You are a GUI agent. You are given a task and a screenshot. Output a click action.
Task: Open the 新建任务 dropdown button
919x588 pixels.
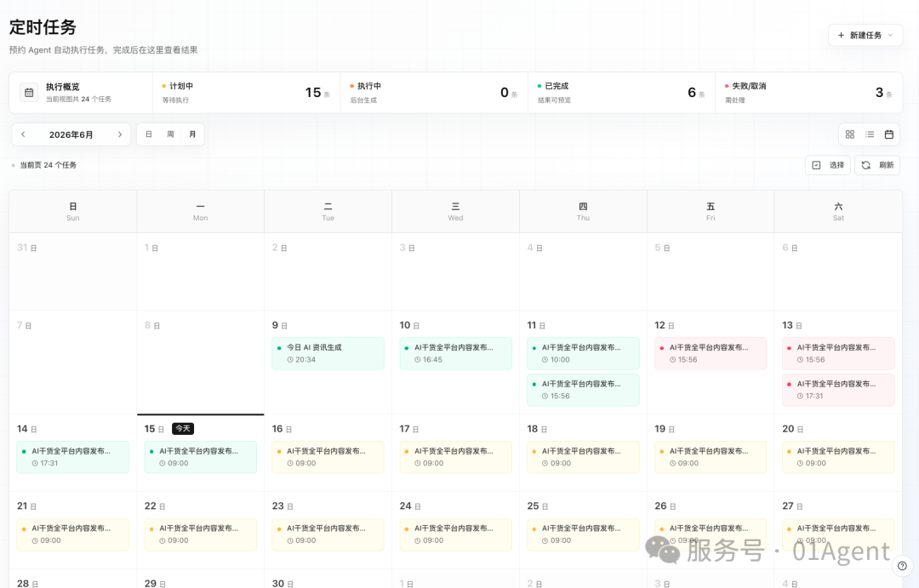coord(865,35)
